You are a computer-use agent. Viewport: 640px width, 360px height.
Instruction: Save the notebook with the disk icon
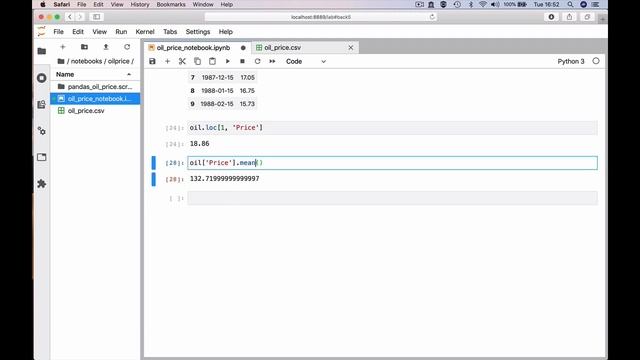tap(152, 61)
